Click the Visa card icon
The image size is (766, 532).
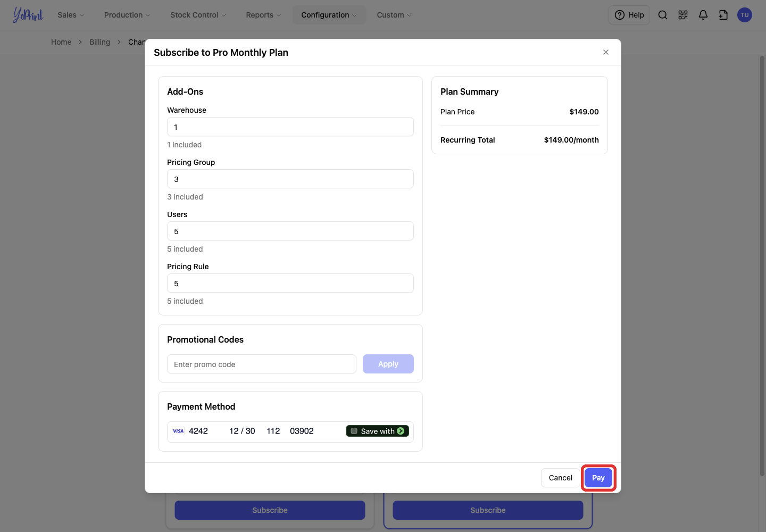pos(178,431)
